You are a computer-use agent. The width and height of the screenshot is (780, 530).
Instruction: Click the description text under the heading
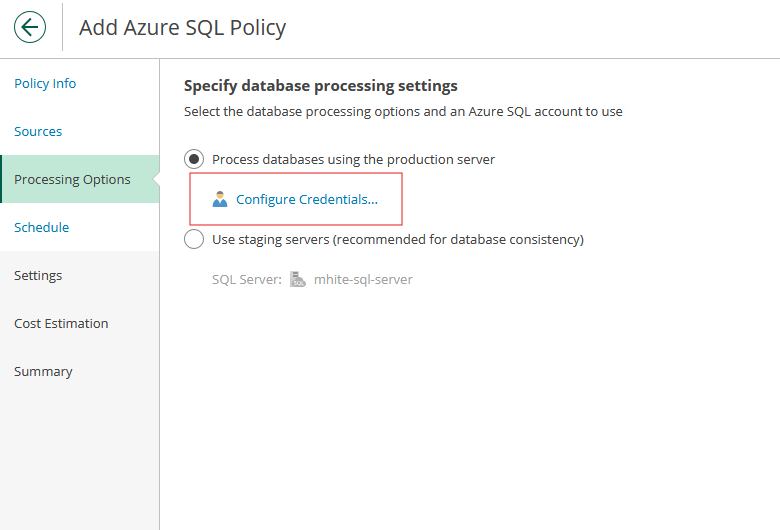click(x=403, y=111)
